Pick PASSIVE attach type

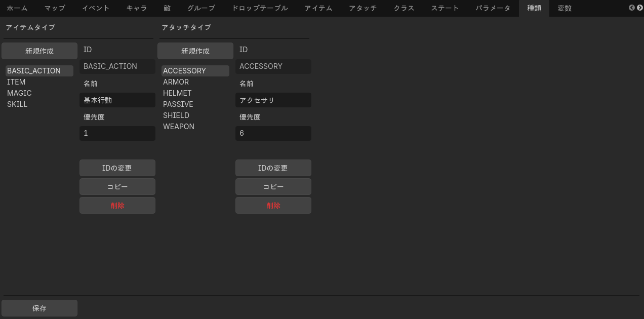[x=195, y=104]
